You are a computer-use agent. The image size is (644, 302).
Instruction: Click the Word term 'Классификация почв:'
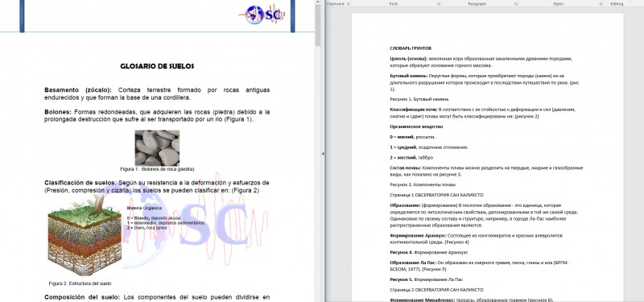(x=414, y=110)
